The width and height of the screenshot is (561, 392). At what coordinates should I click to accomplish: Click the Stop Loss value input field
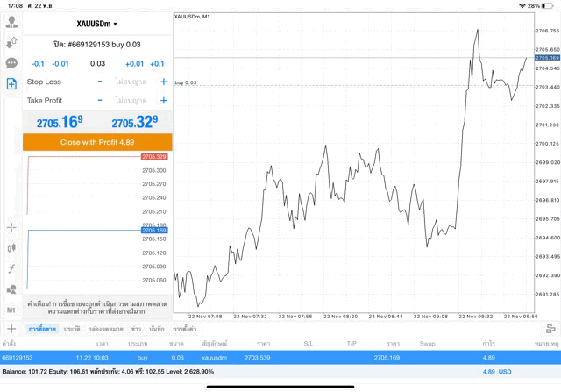tap(131, 82)
